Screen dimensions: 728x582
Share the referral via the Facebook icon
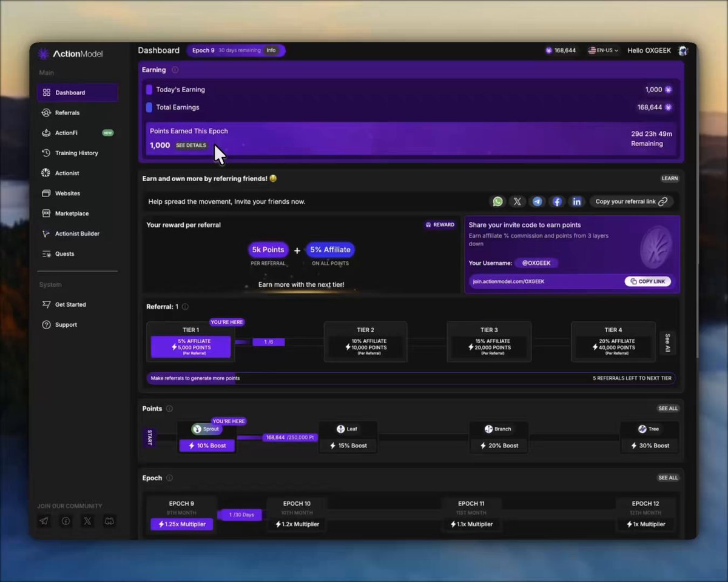557,201
